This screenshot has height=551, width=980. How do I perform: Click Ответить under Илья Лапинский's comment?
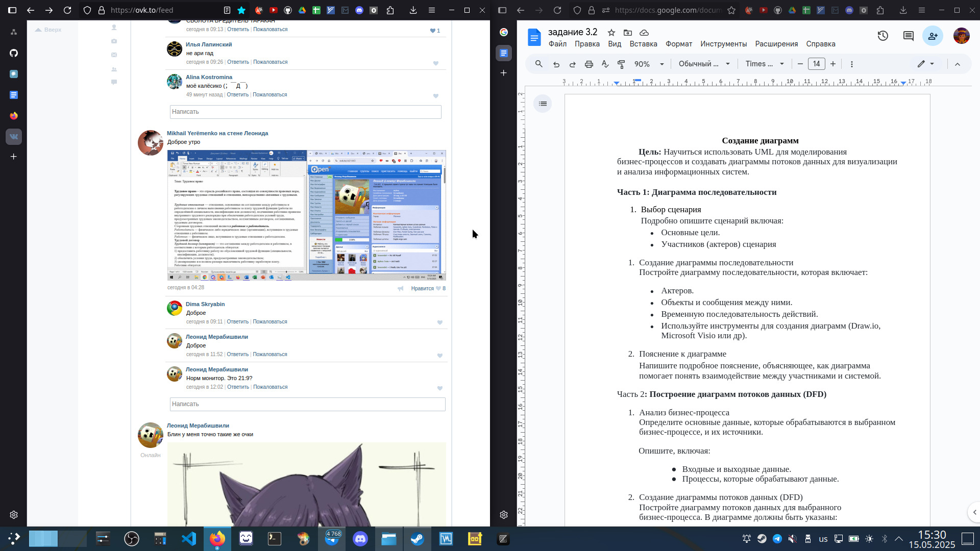(238, 62)
